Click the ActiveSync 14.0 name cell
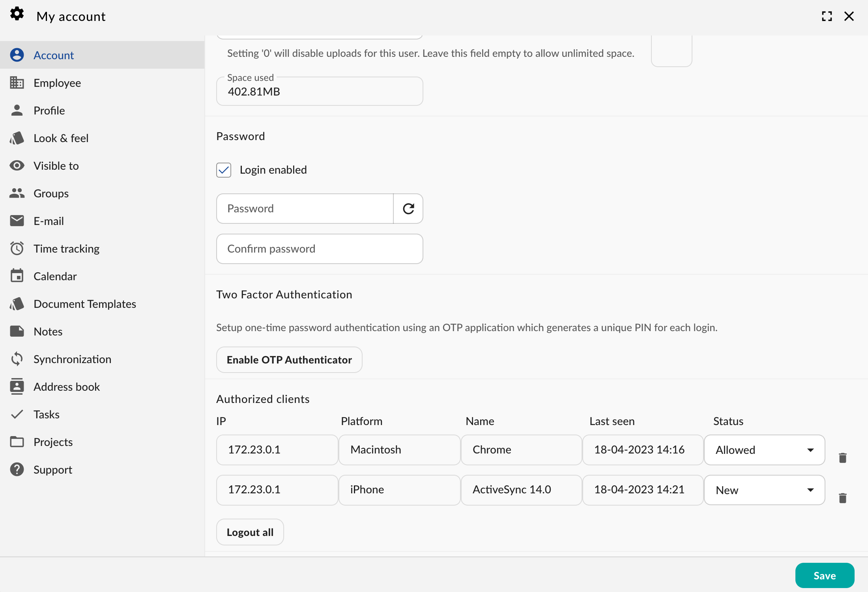This screenshot has width=868, height=592. point(521,490)
